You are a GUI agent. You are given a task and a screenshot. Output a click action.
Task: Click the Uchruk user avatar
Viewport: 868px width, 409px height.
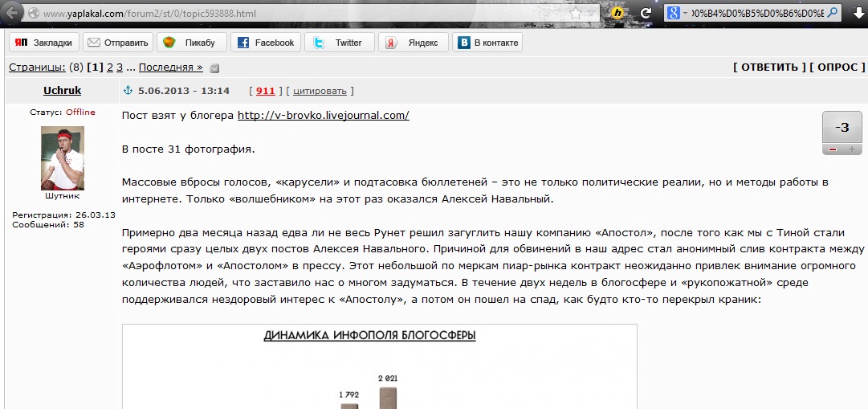click(62, 157)
